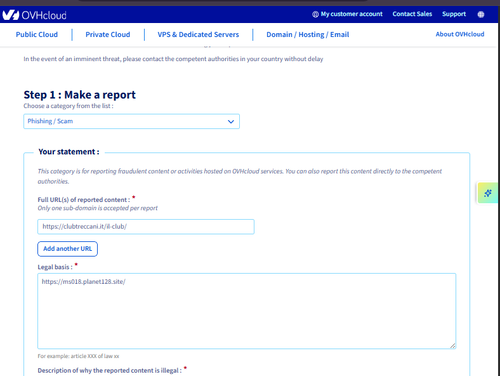Click the Full URL input field
500x376 pixels.
point(146,227)
